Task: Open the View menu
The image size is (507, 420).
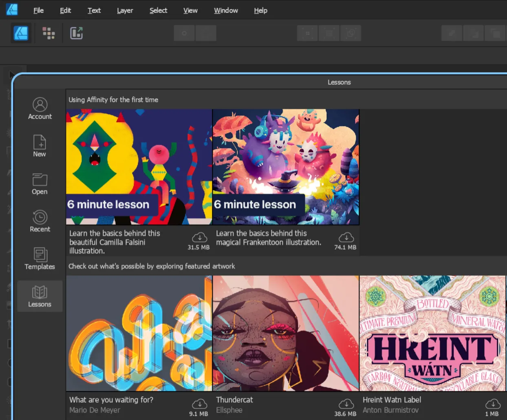Action: click(x=190, y=10)
